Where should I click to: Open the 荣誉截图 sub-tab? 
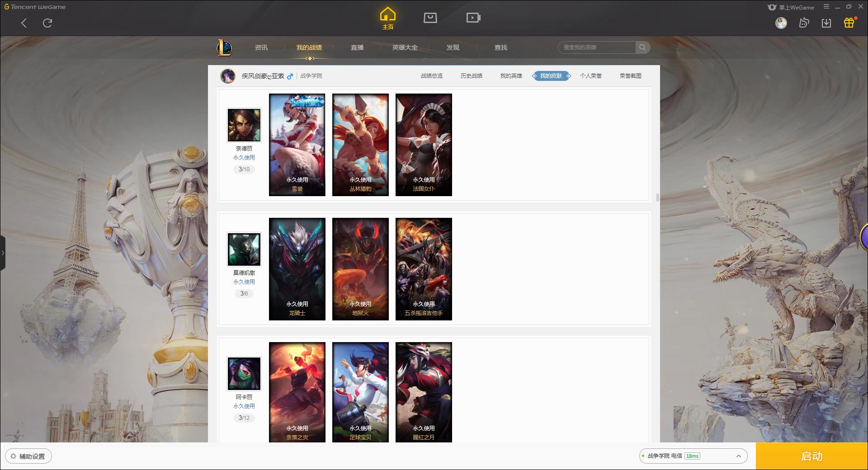(631, 76)
